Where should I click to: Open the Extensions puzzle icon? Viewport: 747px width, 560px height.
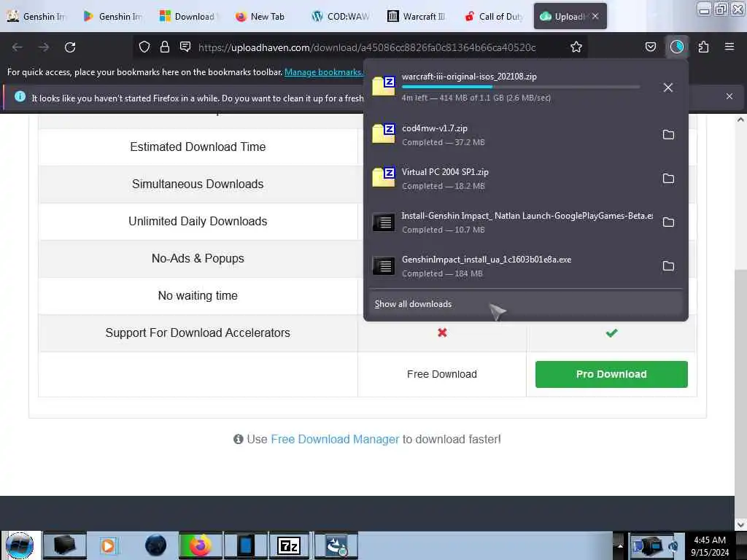click(x=703, y=47)
